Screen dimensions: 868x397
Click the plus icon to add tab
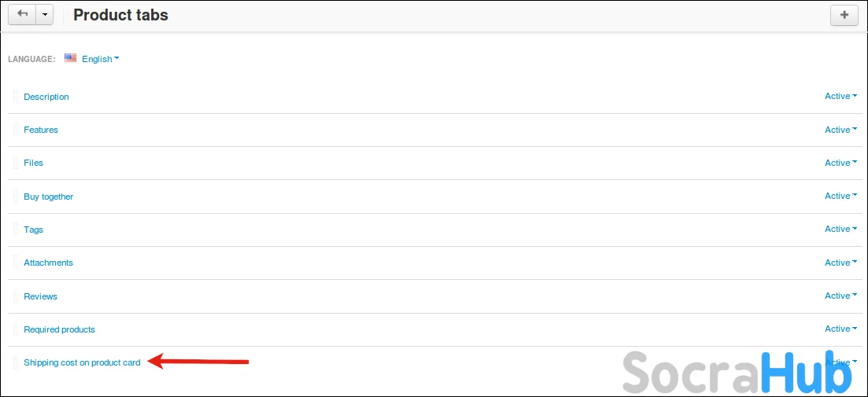tap(844, 15)
